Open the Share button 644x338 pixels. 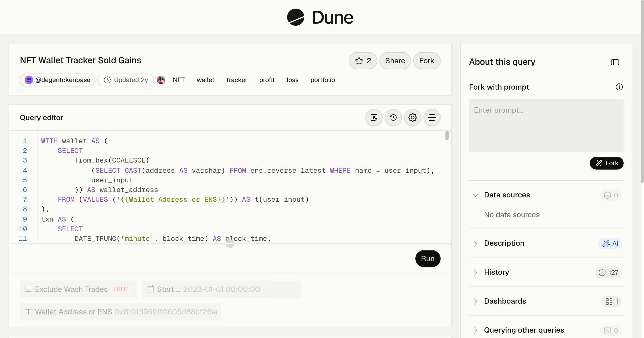(395, 61)
